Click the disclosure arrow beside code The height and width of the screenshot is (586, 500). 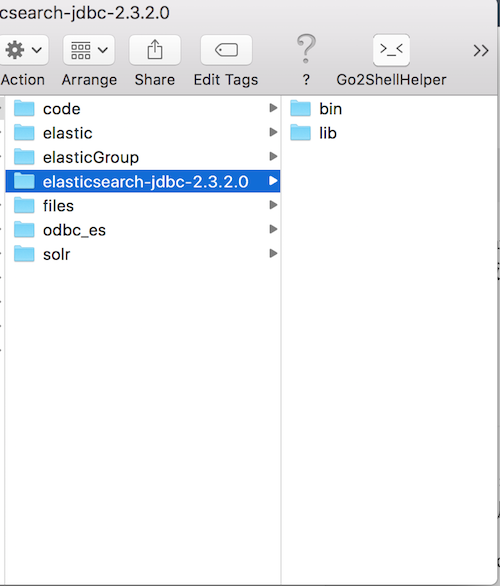click(x=273, y=108)
